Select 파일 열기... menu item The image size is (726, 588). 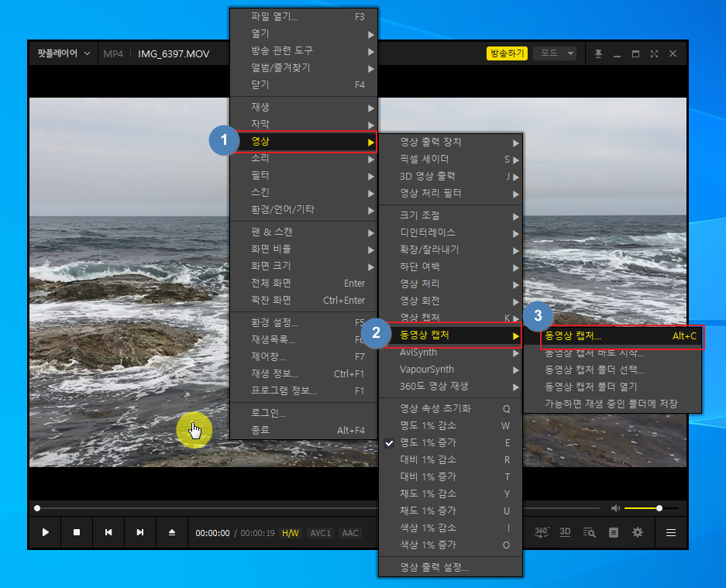(x=304, y=17)
